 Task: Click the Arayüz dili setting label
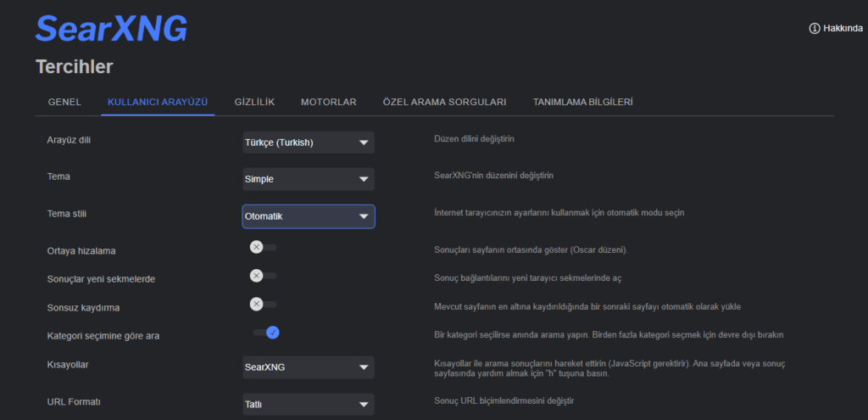[x=69, y=140]
